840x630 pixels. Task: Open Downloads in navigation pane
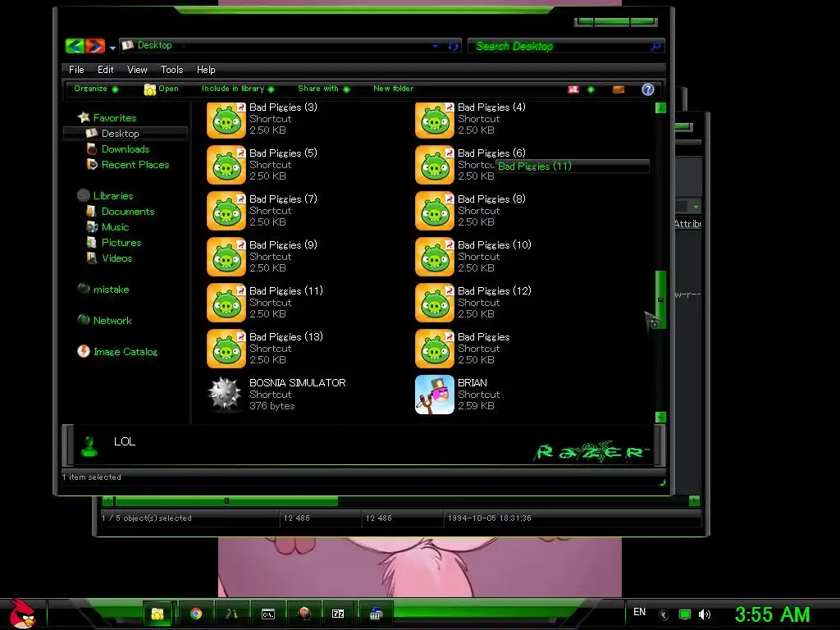point(126,149)
